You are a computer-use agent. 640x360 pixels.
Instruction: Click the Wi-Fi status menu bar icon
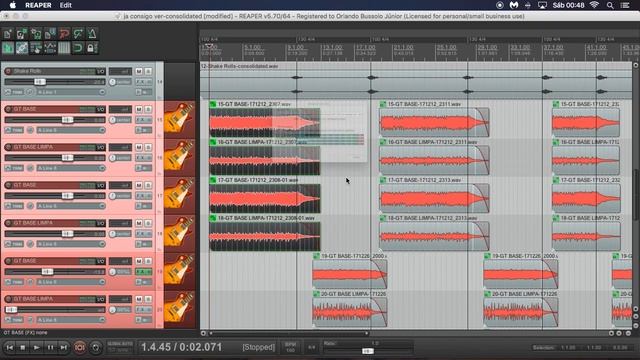[594, 5]
